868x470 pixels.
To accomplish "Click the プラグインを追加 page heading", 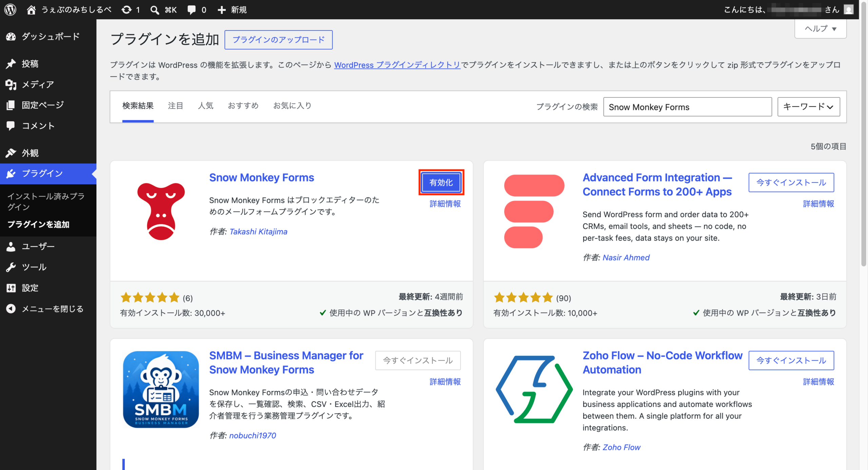I will pyautogui.click(x=165, y=39).
